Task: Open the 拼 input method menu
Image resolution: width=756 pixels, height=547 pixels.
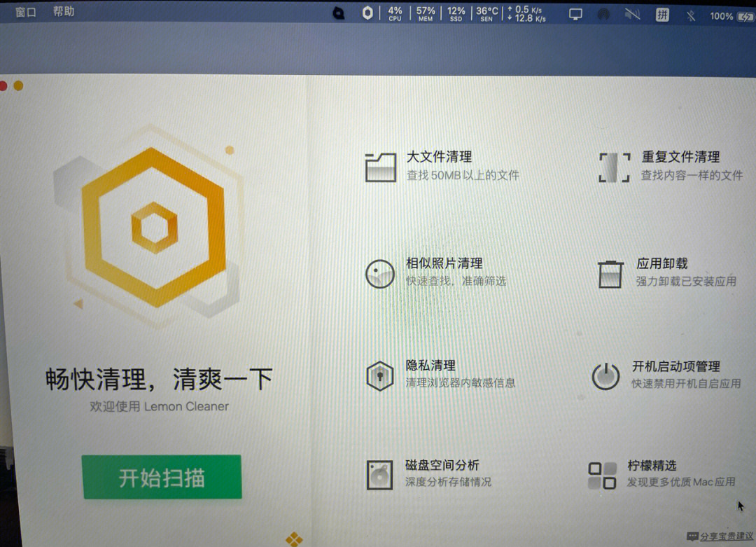Action: 662,15
